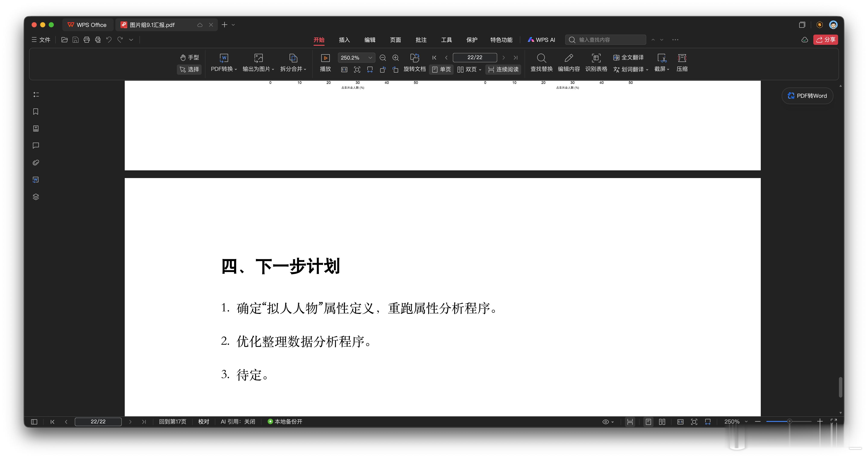This screenshot has width=868, height=459.
Task: Click 识别表格 table recognition
Action: [596, 63]
